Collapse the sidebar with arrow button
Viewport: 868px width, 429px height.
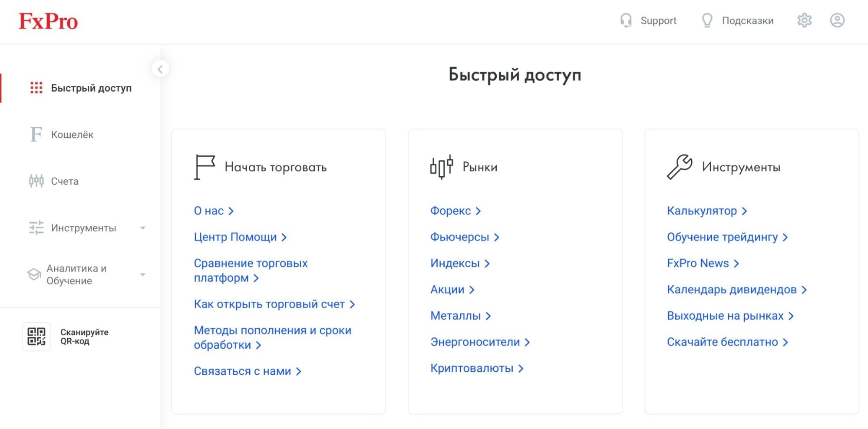pyautogui.click(x=160, y=69)
